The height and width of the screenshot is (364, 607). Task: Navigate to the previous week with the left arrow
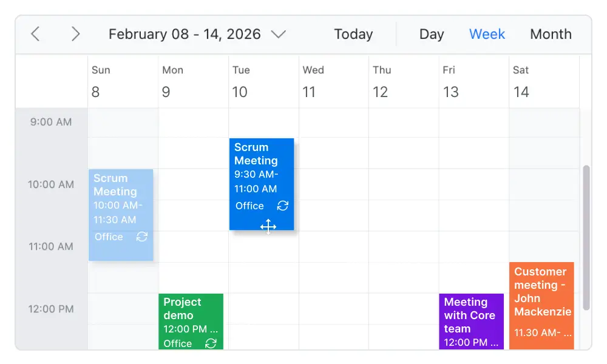[x=35, y=35]
